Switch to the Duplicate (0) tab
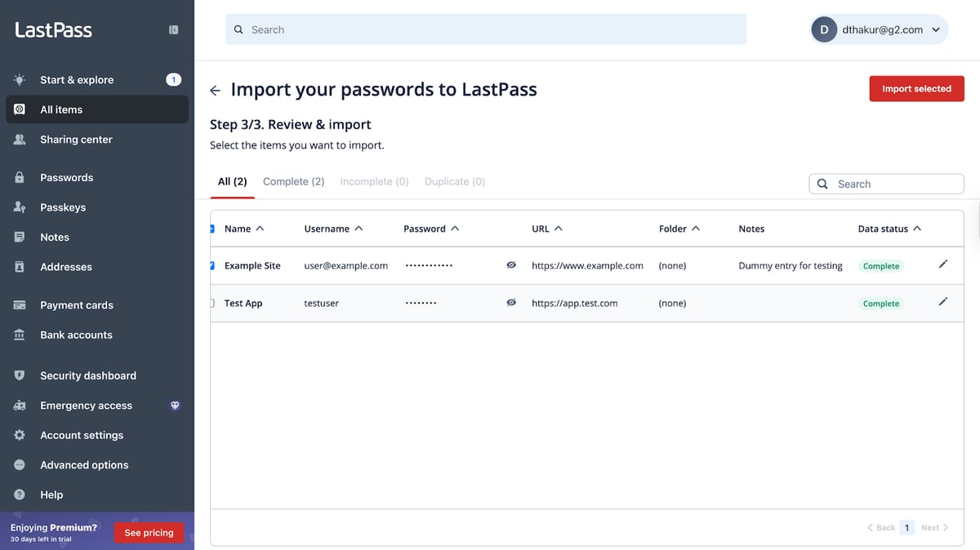The width and height of the screenshot is (980, 550). tap(455, 182)
